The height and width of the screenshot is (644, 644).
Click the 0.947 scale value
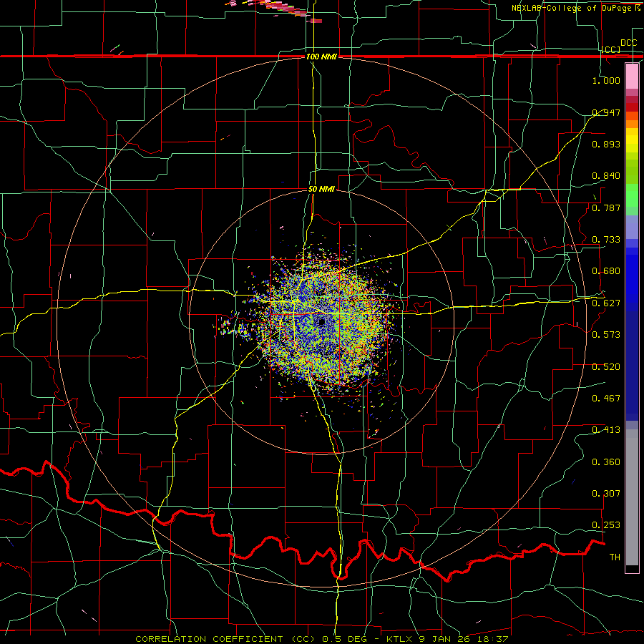(x=606, y=112)
